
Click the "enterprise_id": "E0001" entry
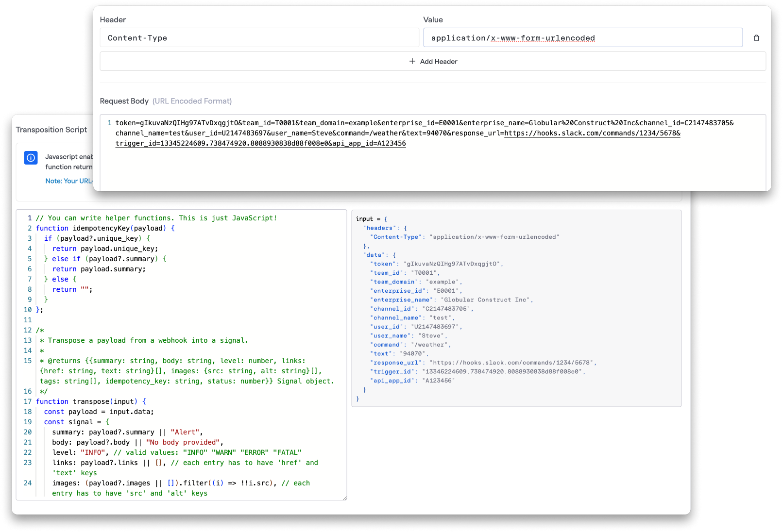[x=416, y=291]
